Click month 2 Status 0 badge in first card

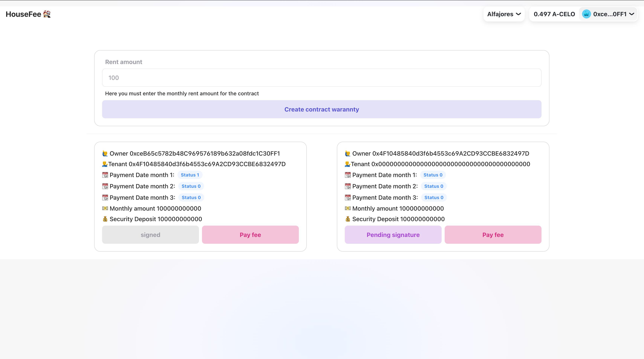pos(191,186)
